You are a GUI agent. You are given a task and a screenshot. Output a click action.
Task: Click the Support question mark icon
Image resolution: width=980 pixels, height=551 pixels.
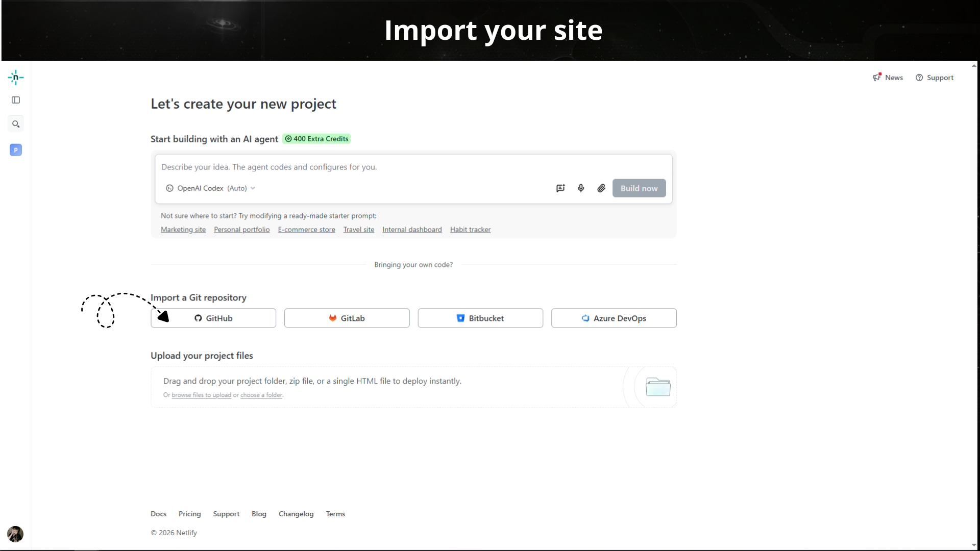(919, 78)
